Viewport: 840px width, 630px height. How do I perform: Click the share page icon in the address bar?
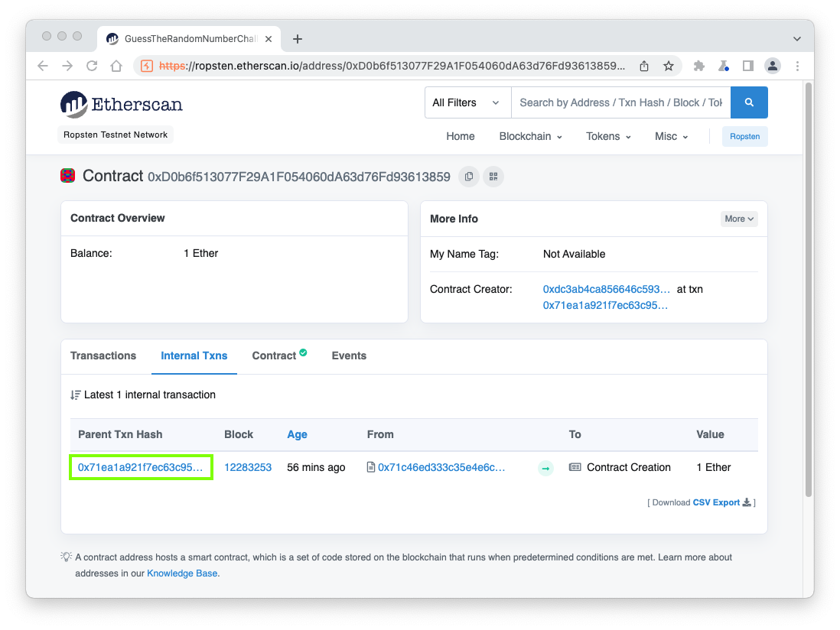(x=644, y=66)
